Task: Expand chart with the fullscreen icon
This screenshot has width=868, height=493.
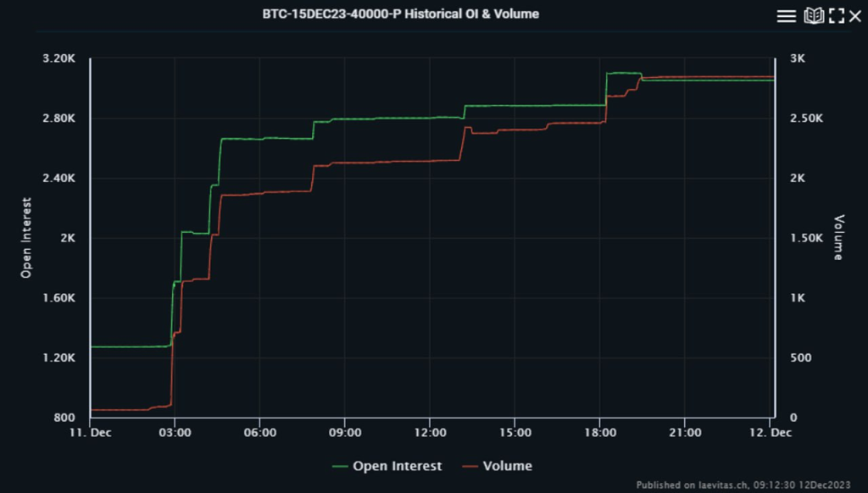Action: click(x=837, y=16)
